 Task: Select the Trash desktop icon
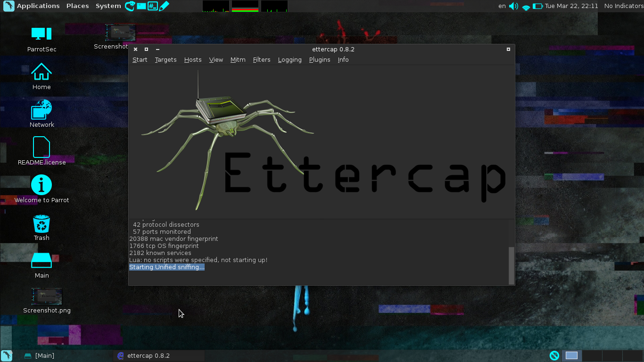41,227
